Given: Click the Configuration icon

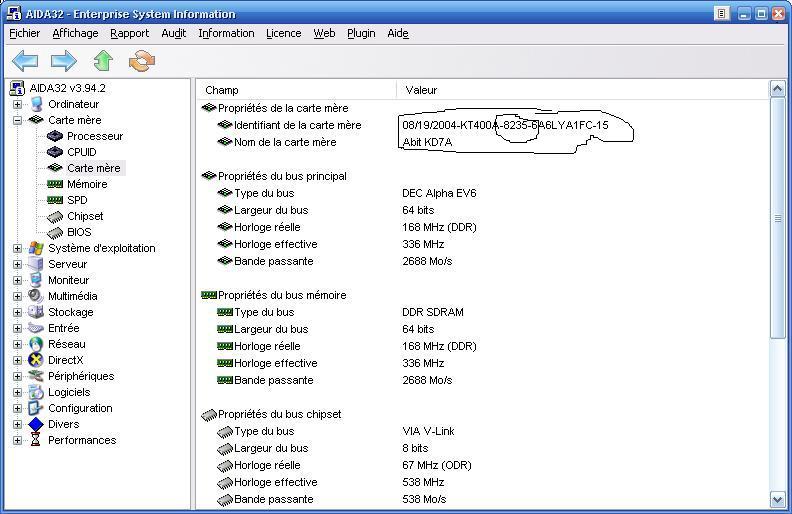Looking at the screenshot, I should pos(36,408).
